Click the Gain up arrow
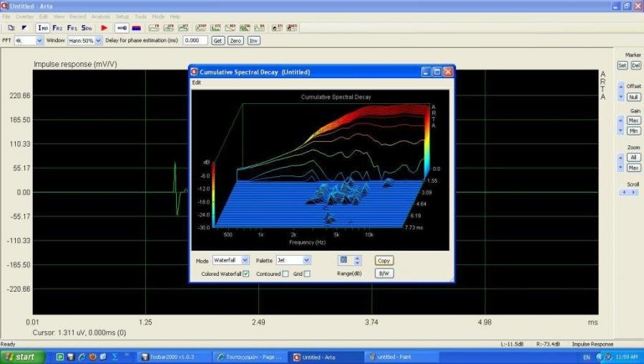Viewport: 644px width, 364px height. coord(620,120)
